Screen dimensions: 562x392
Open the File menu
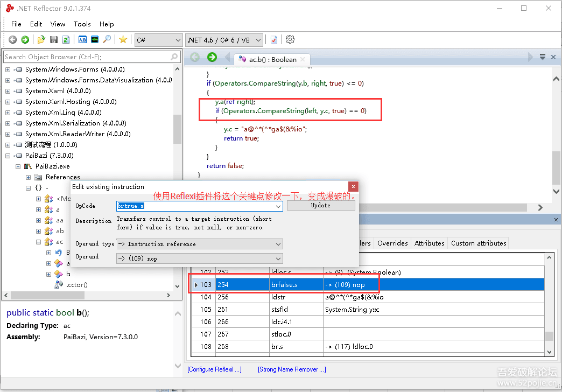pyautogui.click(x=16, y=24)
